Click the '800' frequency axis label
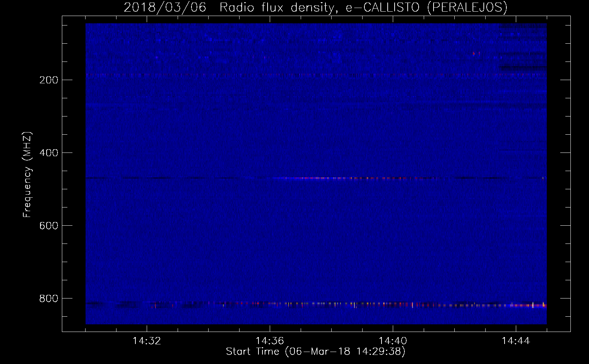Screen dimensions: 589x364 point(49,298)
